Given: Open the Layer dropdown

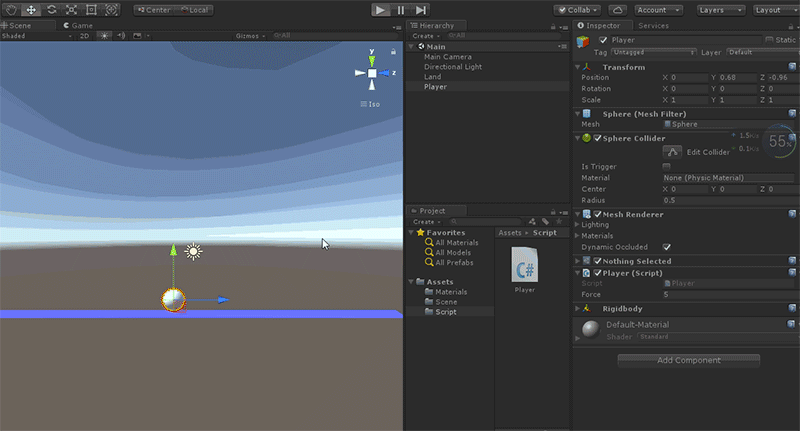Looking at the screenshot, I should point(762,52).
